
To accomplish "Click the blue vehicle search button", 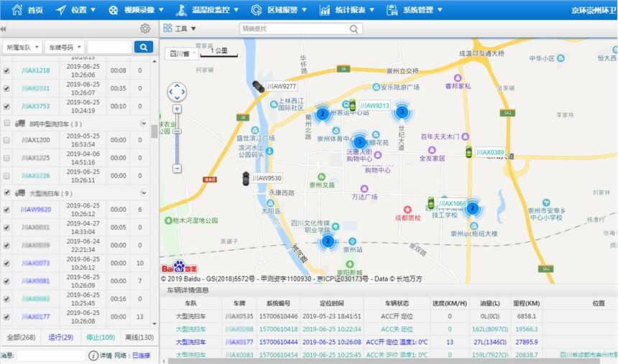I will pyautogui.click(x=144, y=47).
